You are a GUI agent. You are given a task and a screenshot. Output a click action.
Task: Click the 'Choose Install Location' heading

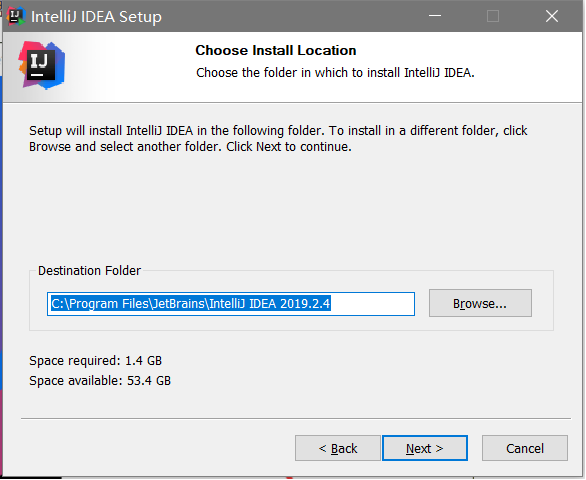[x=276, y=50]
